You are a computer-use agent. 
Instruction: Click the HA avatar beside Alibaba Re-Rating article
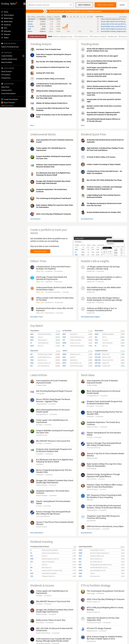coord(32,103)
